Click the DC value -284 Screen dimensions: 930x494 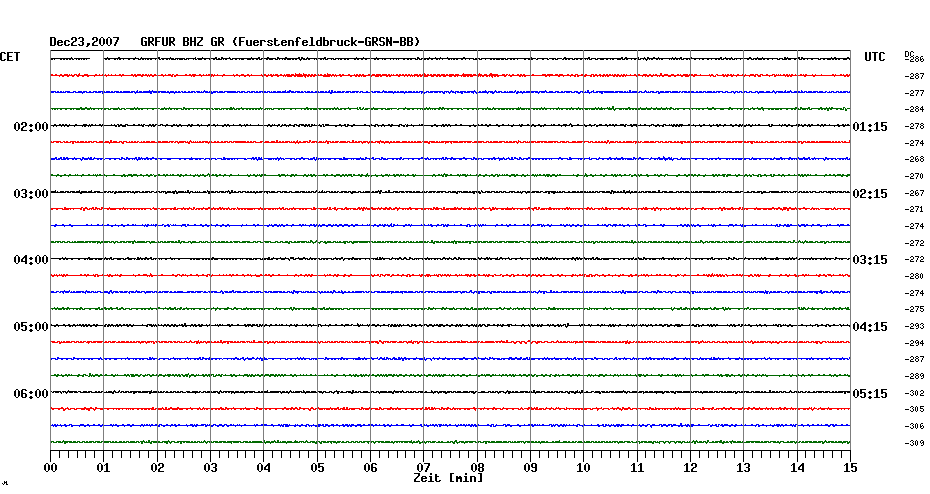[x=915, y=109]
